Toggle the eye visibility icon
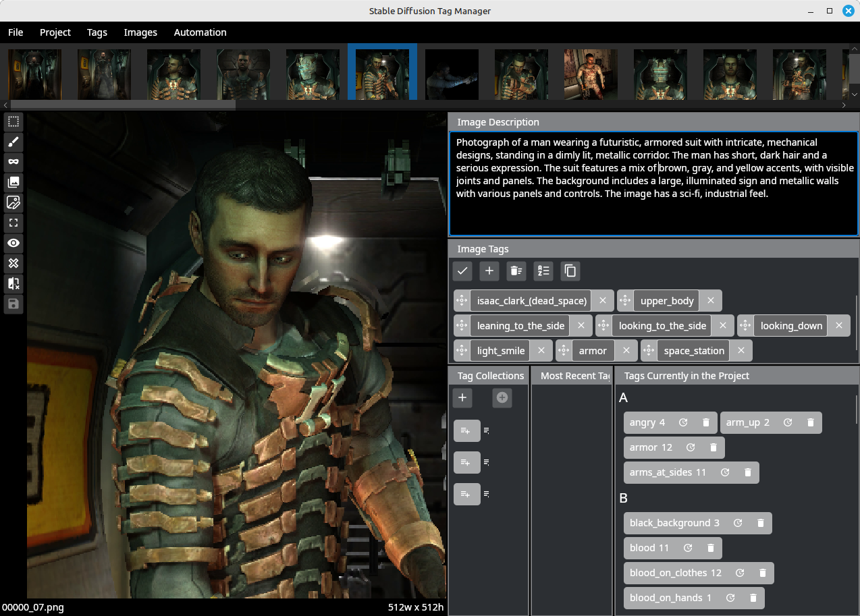Screen dimensions: 860x616 pos(14,243)
